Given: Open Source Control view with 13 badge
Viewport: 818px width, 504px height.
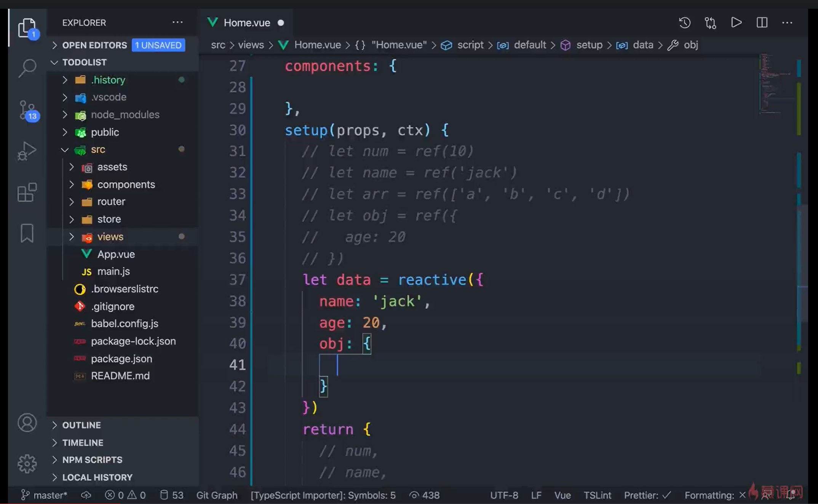Looking at the screenshot, I should tap(27, 110).
